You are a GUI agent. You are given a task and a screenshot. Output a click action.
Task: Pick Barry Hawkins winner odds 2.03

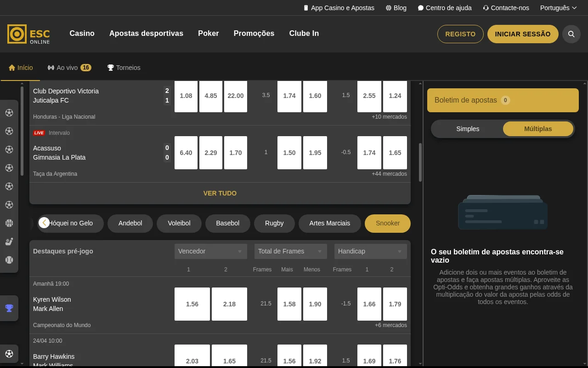coord(192,356)
